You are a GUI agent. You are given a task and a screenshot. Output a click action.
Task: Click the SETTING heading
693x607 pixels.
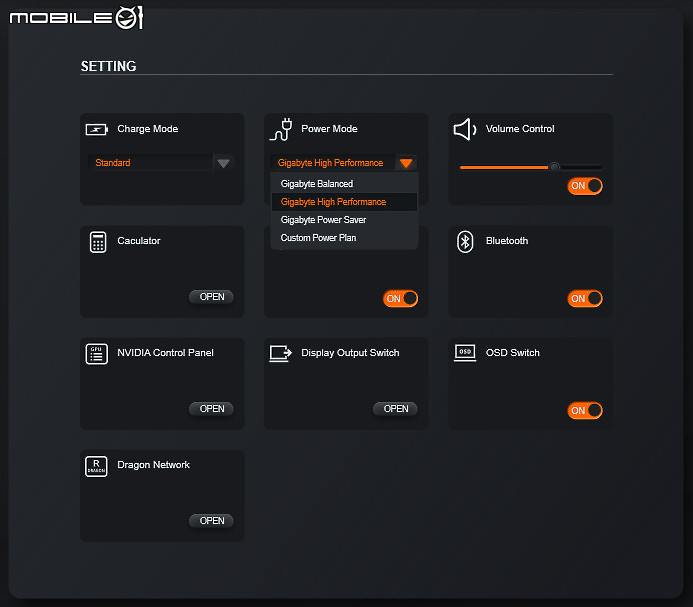pos(108,66)
